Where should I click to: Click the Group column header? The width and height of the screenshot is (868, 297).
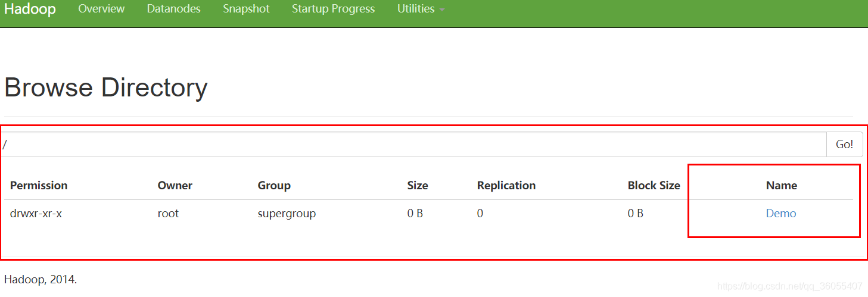click(x=274, y=186)
